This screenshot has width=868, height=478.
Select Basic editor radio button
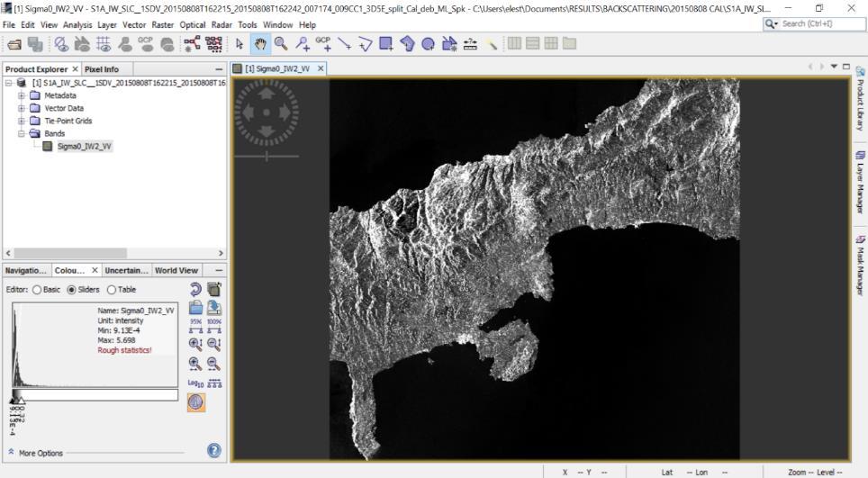pos(37,290)
